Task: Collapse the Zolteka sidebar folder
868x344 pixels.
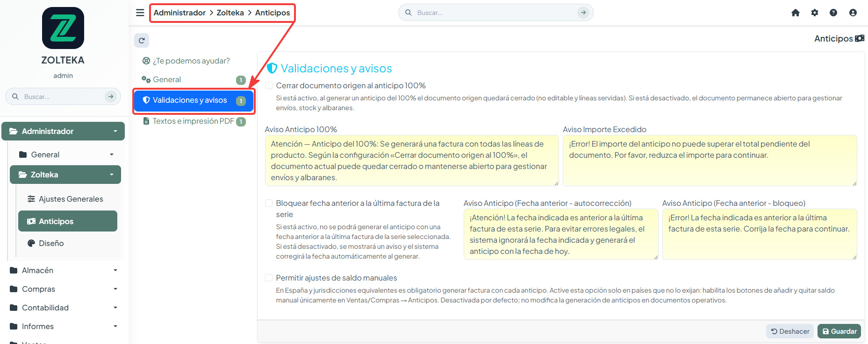Action: click(x=65, y=175)
